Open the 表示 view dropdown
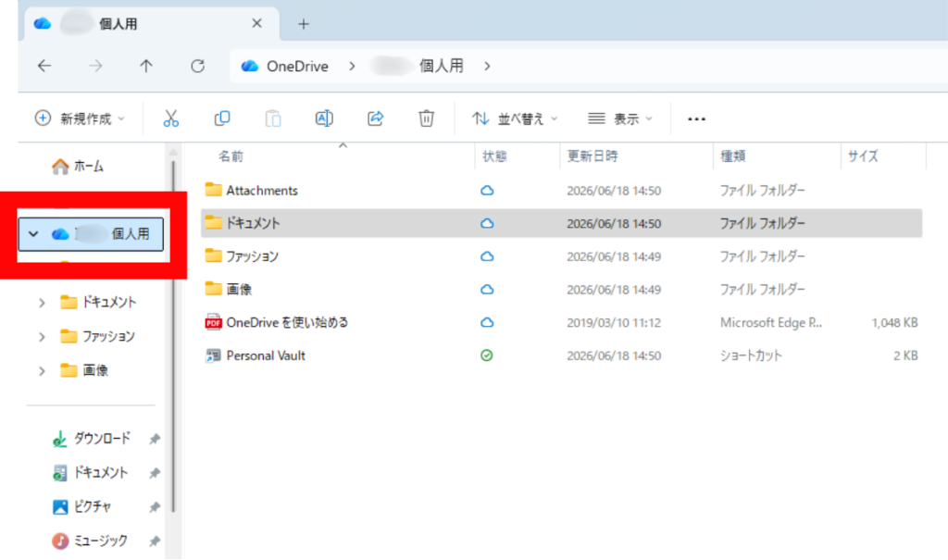Screen dimensions: 948x560 pos(620,118)
